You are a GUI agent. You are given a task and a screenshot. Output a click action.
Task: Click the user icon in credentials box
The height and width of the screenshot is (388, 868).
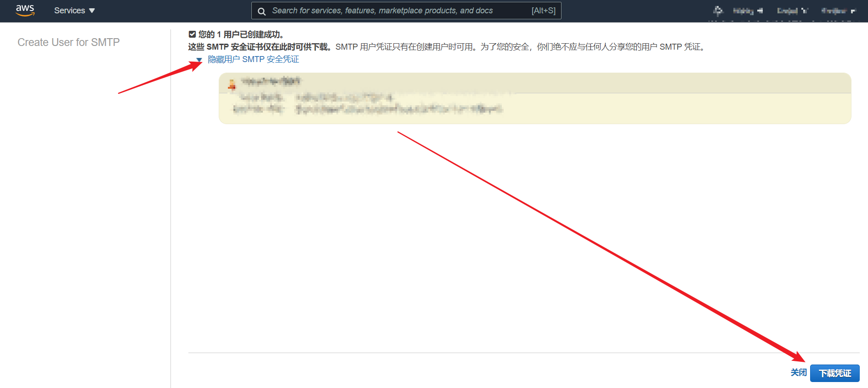coord(232,84)
